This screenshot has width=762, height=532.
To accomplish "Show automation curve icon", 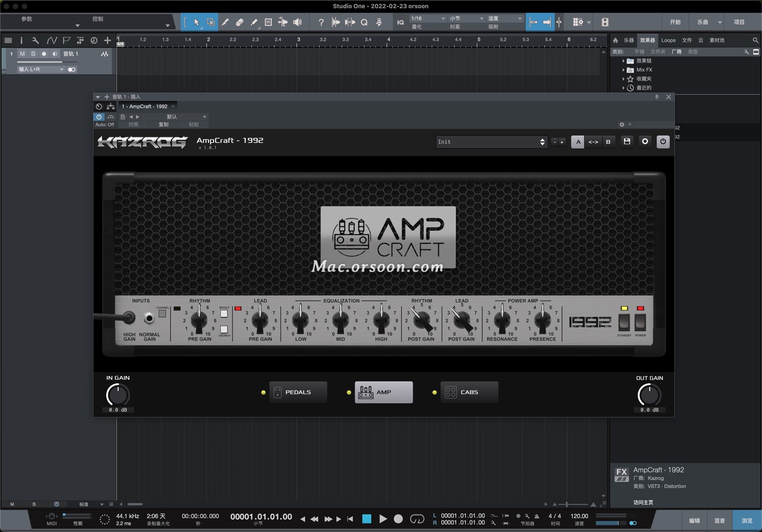I will [52, 41].
